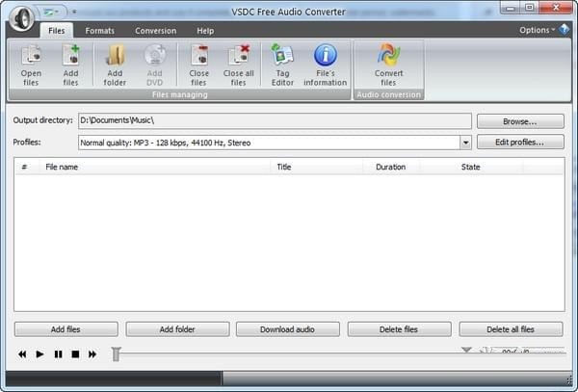Pause audio playback
Viewport: 578px width, 392px height.
[58, 354]
